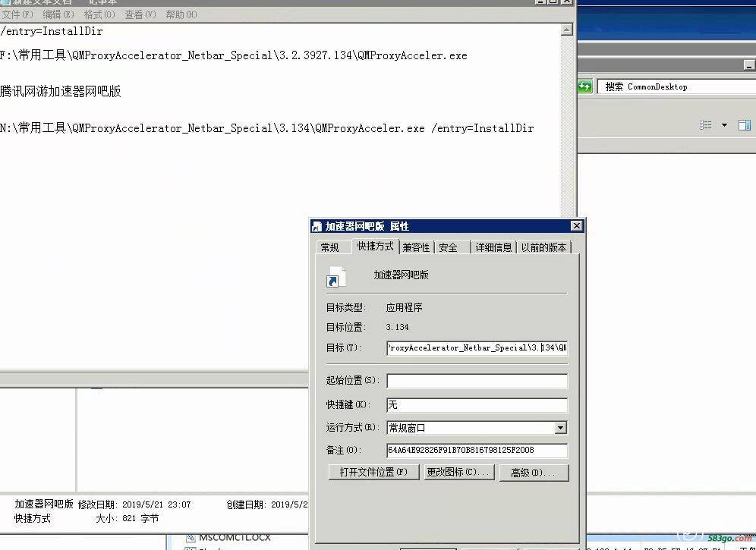Screen dimensions: 756x550
Task: Click the 快捷方式 file type in details pane
Action: tap(33, 519)
